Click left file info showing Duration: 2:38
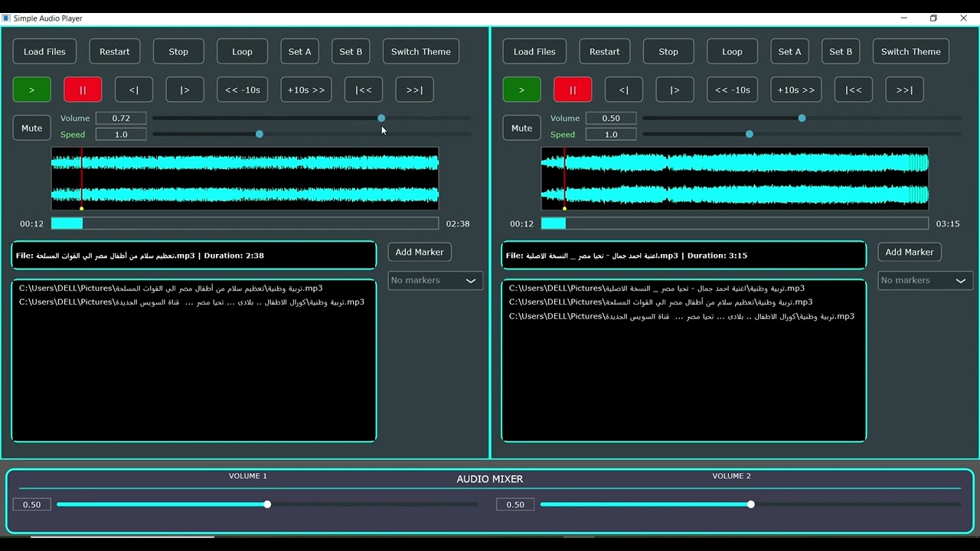The width and height of the screenshot is (980, 551). coord(194,256)
